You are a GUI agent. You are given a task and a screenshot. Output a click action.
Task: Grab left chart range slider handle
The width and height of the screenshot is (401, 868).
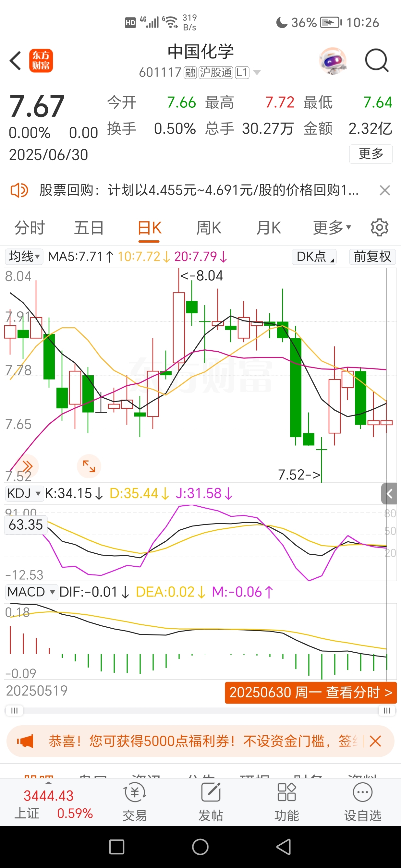pos(14,711)
